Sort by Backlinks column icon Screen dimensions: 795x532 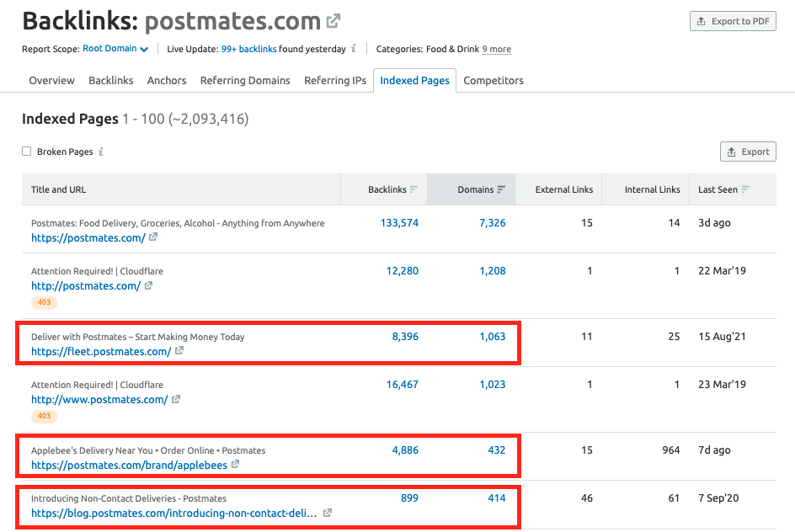click(x=414, y=189)
